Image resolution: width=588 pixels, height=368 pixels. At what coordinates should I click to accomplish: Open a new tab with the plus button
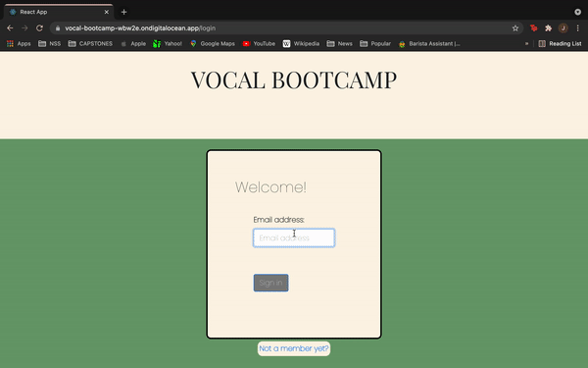click(123, 12)
